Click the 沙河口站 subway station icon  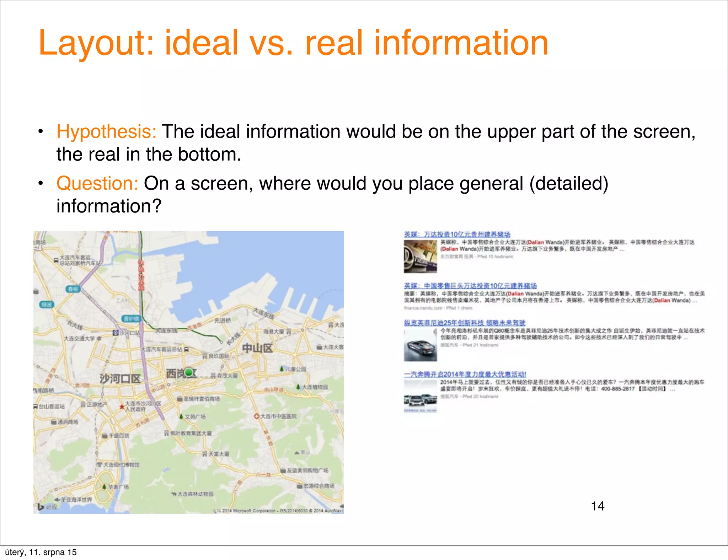(x=116, y=333)
